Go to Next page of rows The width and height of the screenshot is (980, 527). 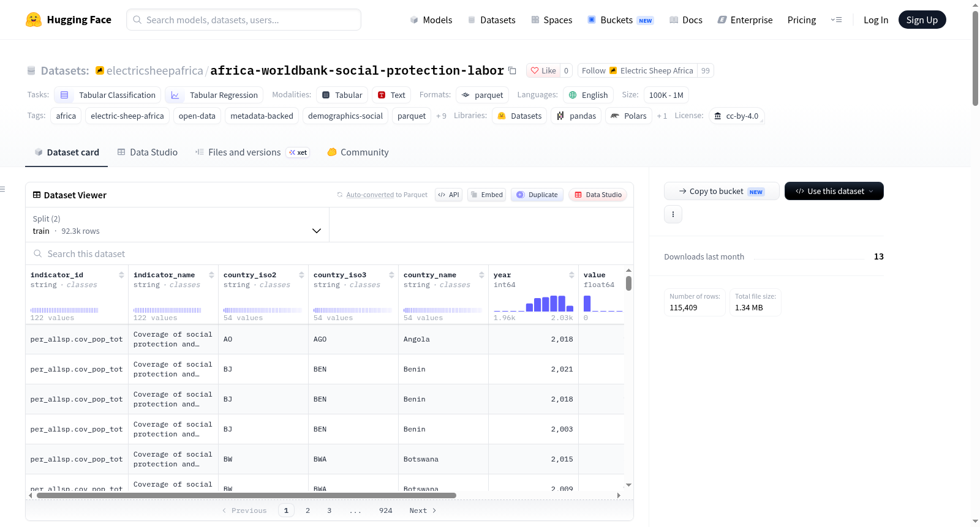(423, 510)
